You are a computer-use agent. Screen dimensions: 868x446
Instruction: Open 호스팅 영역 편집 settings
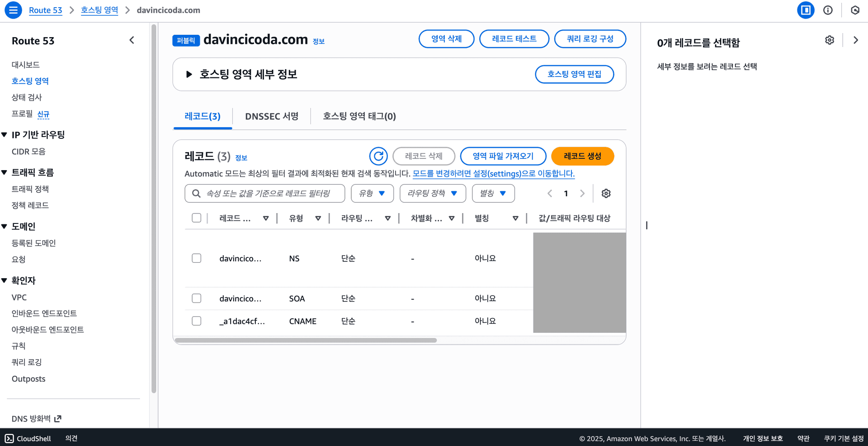coord(575,74)
